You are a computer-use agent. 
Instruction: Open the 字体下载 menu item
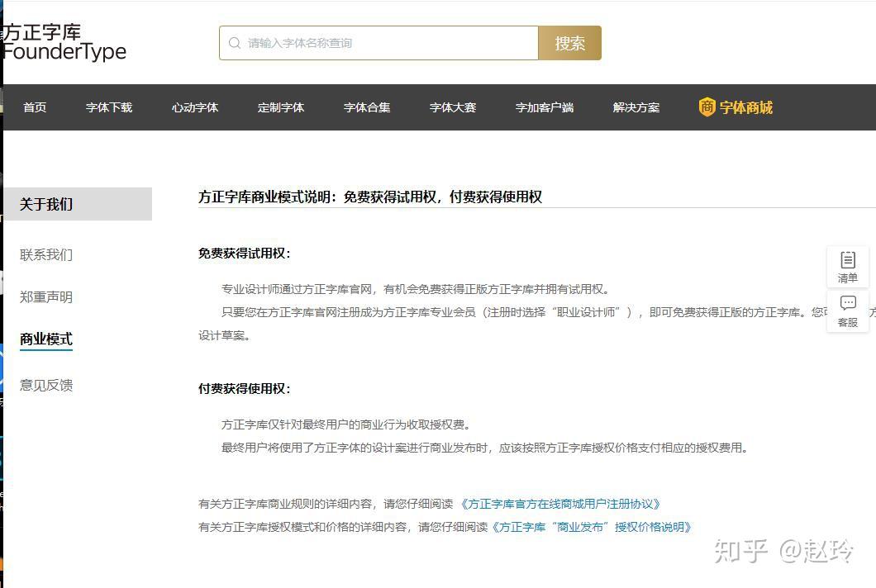tap(109, 107)
